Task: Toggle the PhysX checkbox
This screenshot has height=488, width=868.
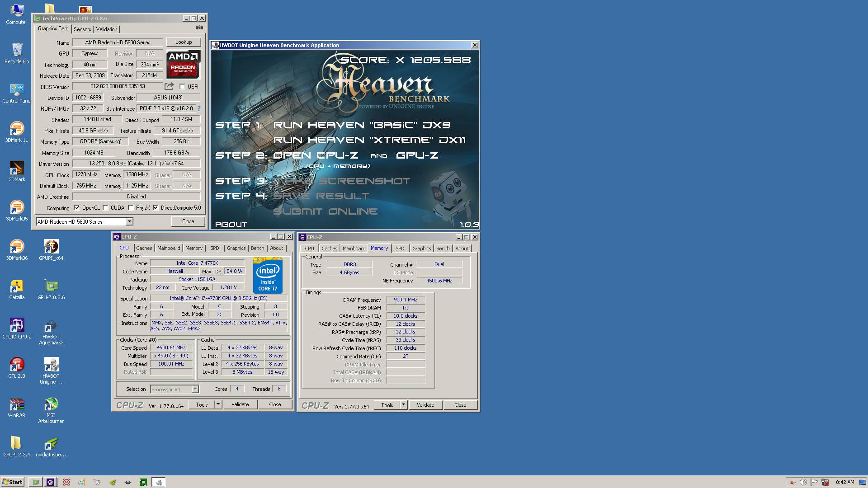Action: tap(131, 208)
